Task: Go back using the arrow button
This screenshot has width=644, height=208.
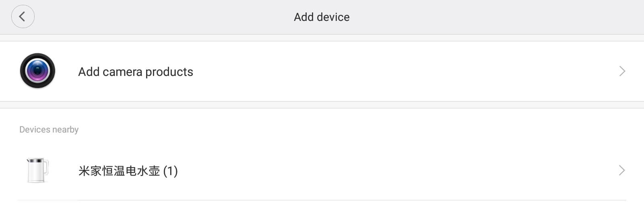Action: click(x=23, y=16)
